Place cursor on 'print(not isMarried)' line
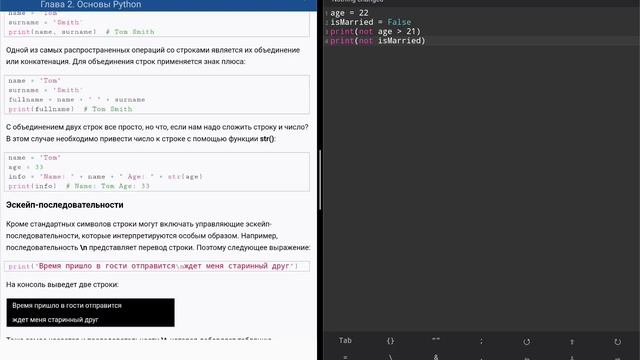This screenshot has width=640, height=360. [x=378, y=41]
